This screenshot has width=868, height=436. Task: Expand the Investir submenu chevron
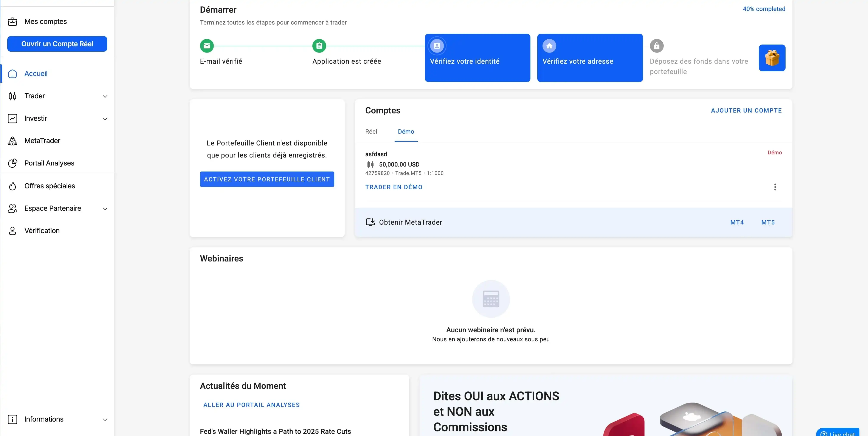[105, 119]
